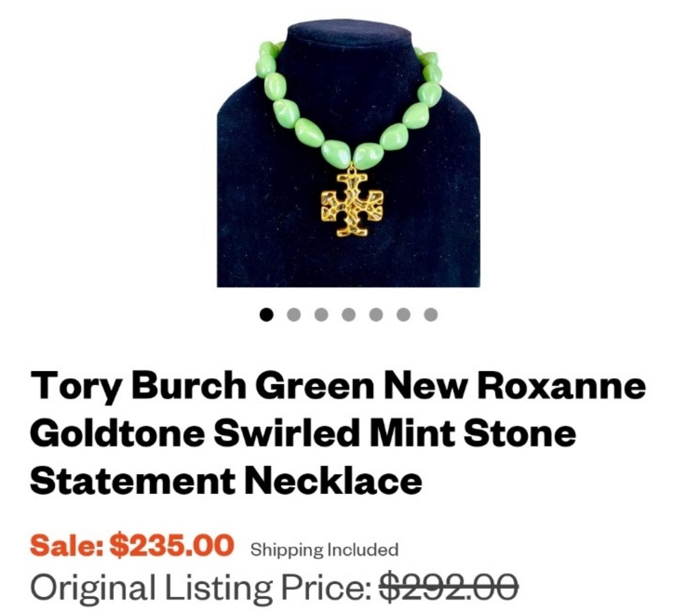Image resolution: width=700 pixels, height=610 pixels.
Task: Click "Green New Roxanne" in title
Action: pyautogui.click(x=451, y=386)
